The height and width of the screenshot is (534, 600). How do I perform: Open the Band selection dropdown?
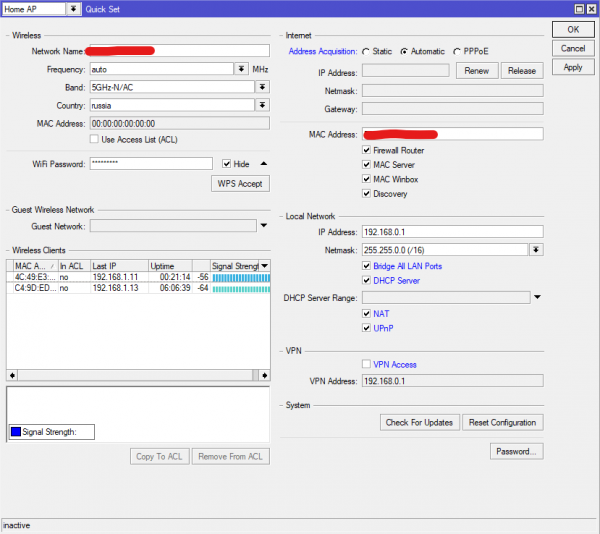[262, 87]
